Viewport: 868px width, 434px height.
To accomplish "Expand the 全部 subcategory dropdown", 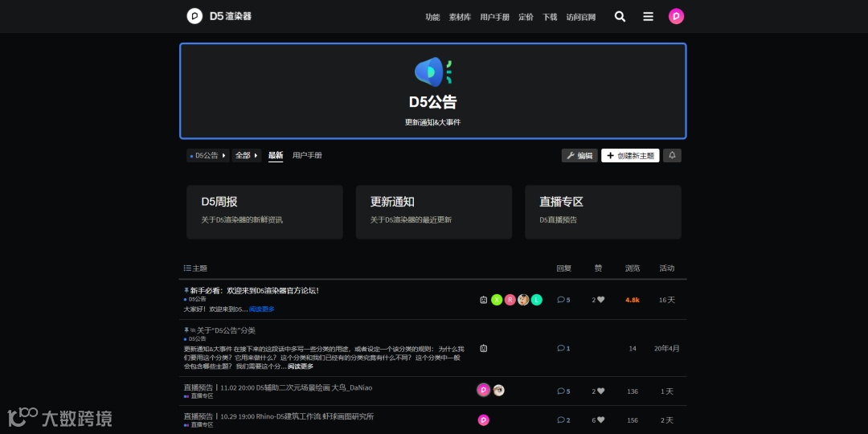I will pyautogui.click(x=247, y=156).
